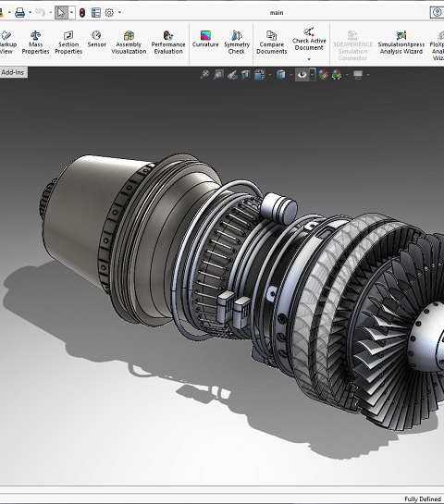
Task: Click the Print button
Action: coord(20,13)
